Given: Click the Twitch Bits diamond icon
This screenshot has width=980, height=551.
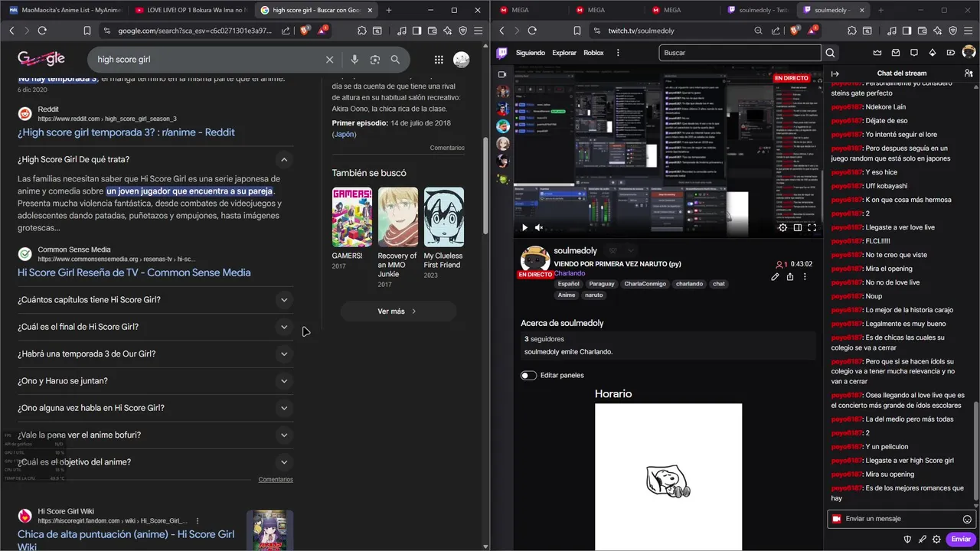Looking at the screenshot, I should tap(932, 53).
